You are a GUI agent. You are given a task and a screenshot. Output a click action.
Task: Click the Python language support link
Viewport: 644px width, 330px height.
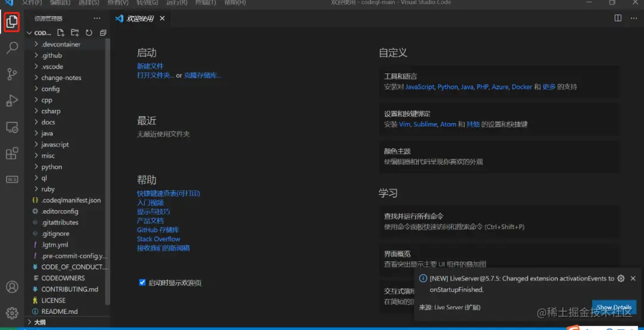point(447,87)
